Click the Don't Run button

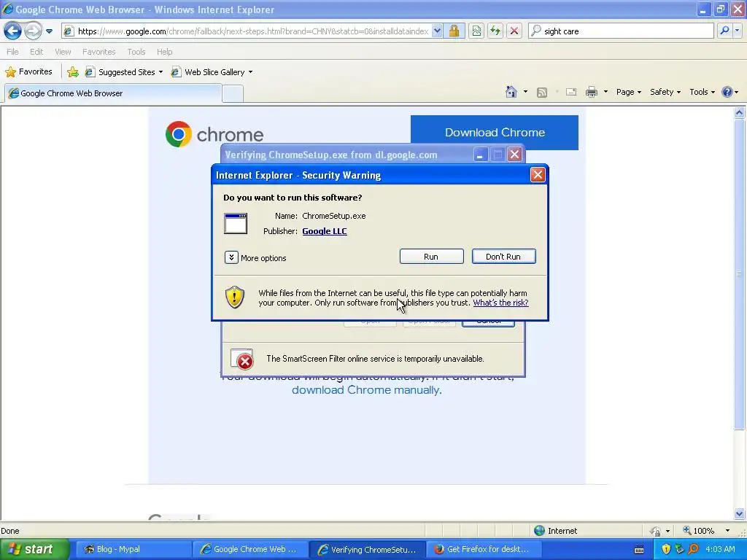pyautogui.click(x=503, y=257)
